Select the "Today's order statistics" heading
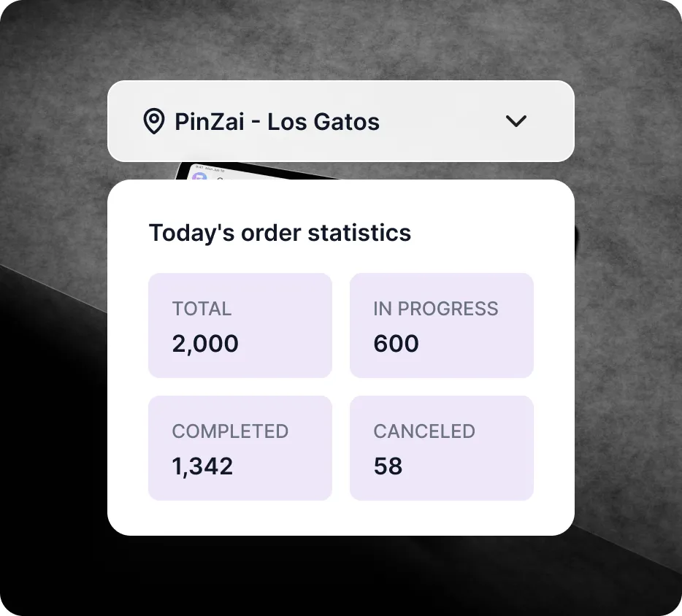682x616 pixels. click(280, 233)
